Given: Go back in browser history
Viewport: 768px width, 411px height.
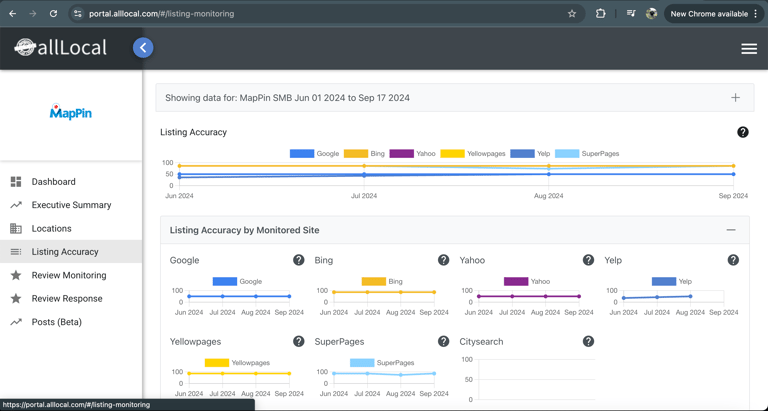Looking at the screenshot, I should (13, 14).
